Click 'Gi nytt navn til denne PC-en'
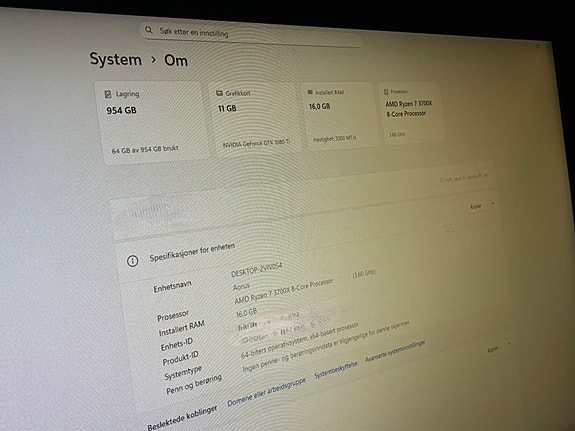 pos(464,179)
